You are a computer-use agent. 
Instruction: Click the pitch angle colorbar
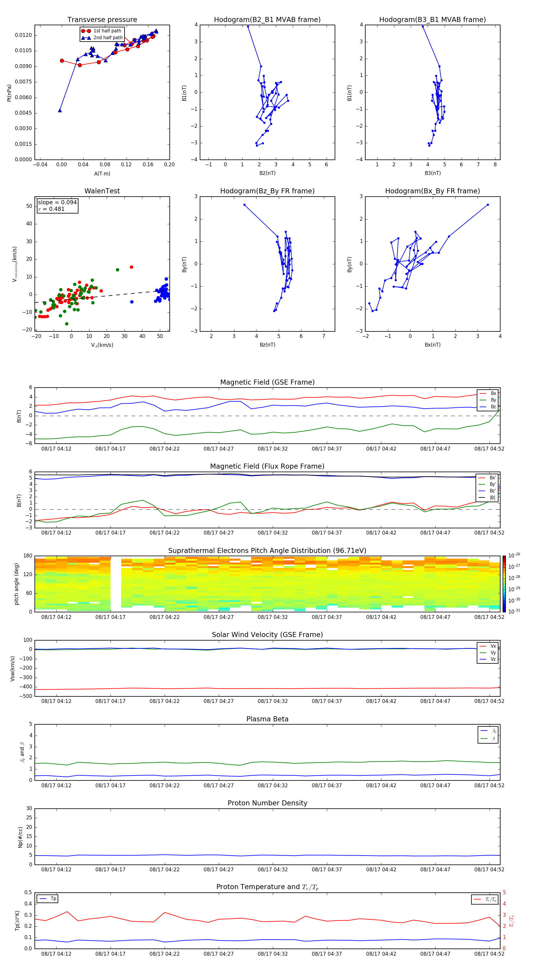pyautogui.click(x=504, y=584)
